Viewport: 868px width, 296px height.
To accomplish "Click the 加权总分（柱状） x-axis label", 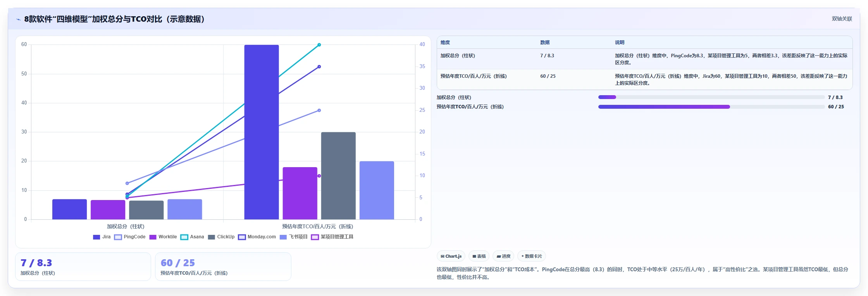I will coord(126,226).
